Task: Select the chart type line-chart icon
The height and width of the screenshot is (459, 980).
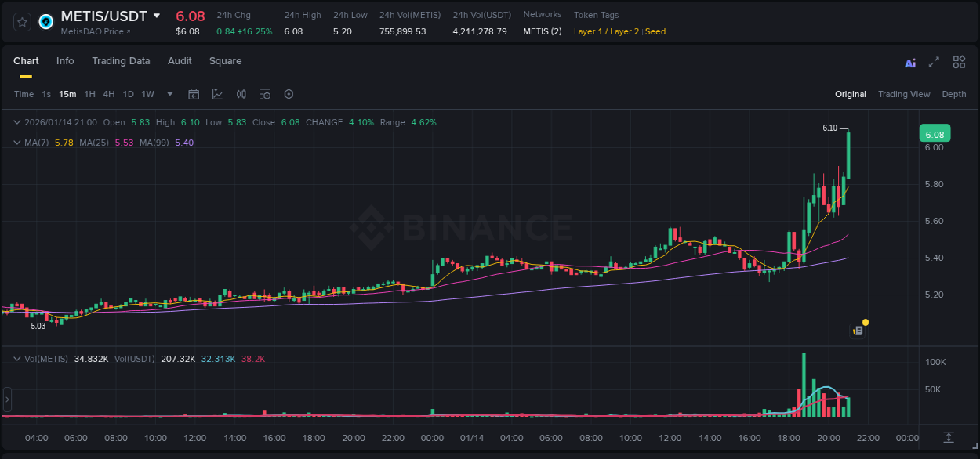Action: point(217,94)
